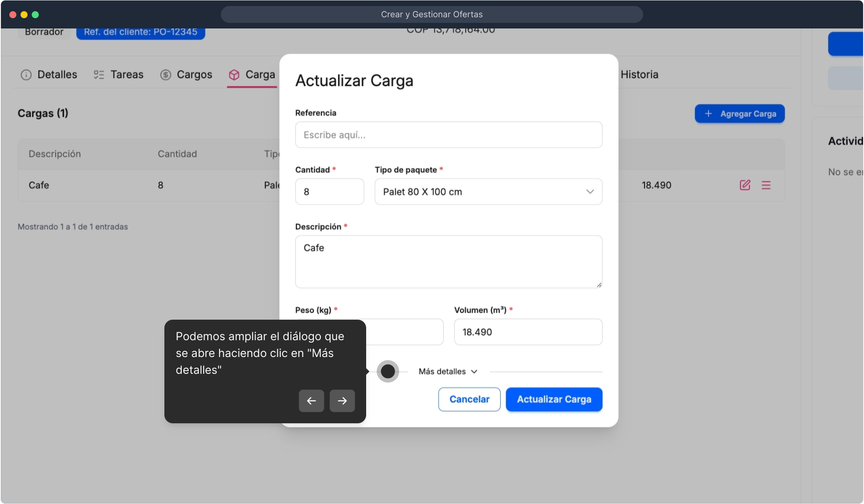Click the Descripción column header in the table
This screenshot has height=504, width=864.
pyautogui.click(x=55, y=154)
